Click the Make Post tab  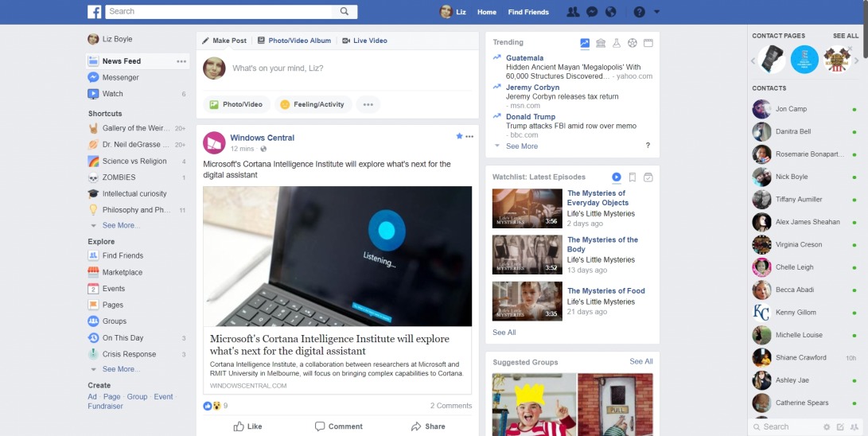pyautogui.click(x=224, y=41)
